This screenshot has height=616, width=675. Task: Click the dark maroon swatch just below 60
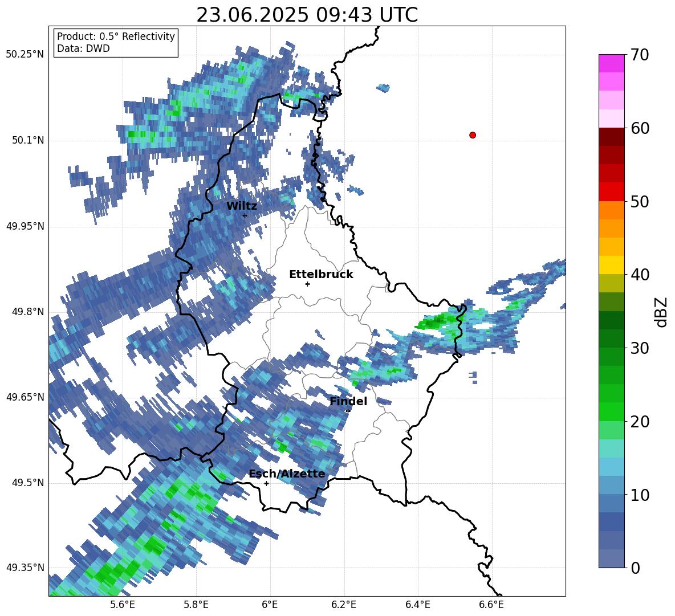point(611,137)
